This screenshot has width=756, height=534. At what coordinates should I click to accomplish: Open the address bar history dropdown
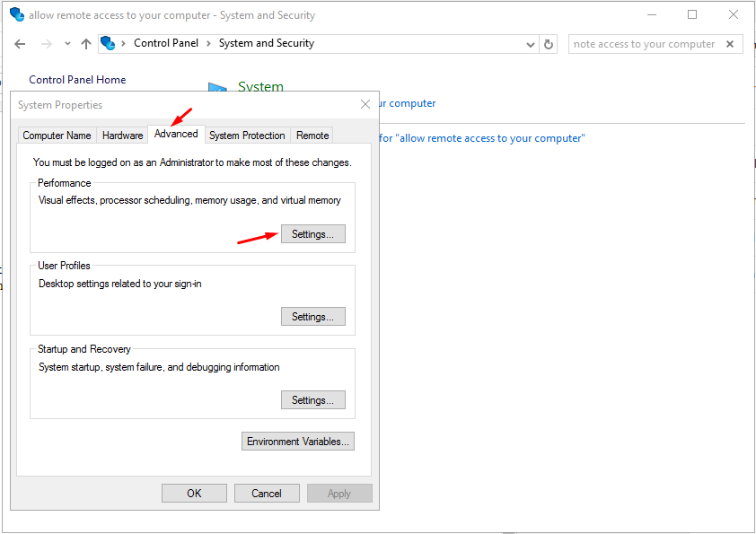coord(531,43)
